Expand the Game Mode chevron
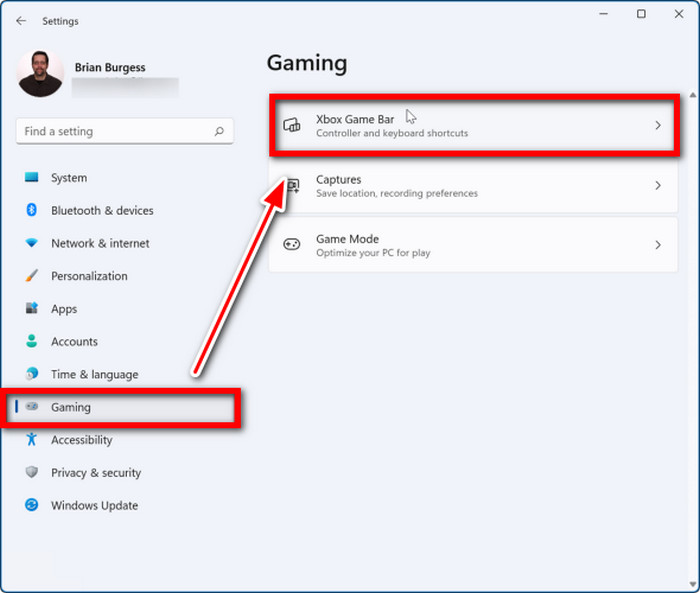This screenshot has height=593, width=700. click(x=658, y=245)
